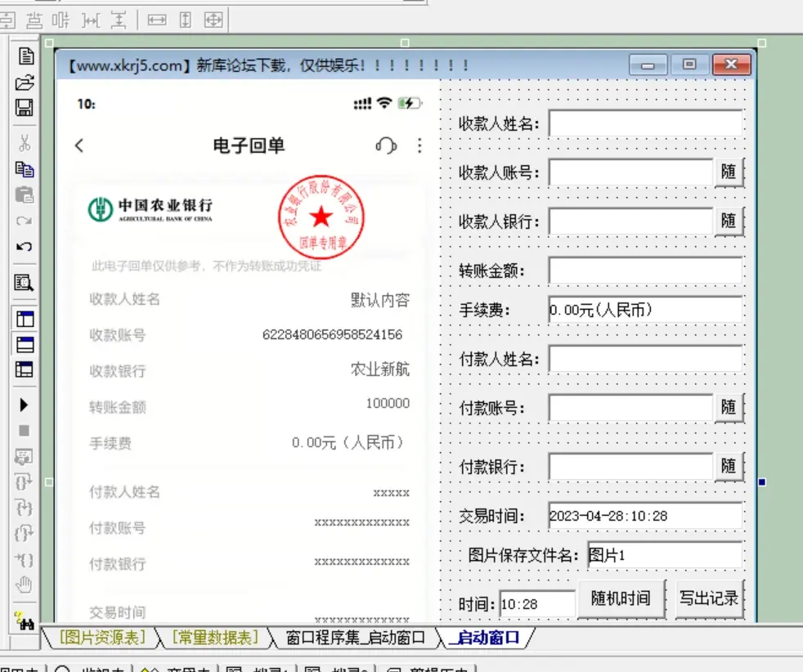Click the same width and height icon
The height and width of the screenshot is (672, 803).
(x=213, y=20)
